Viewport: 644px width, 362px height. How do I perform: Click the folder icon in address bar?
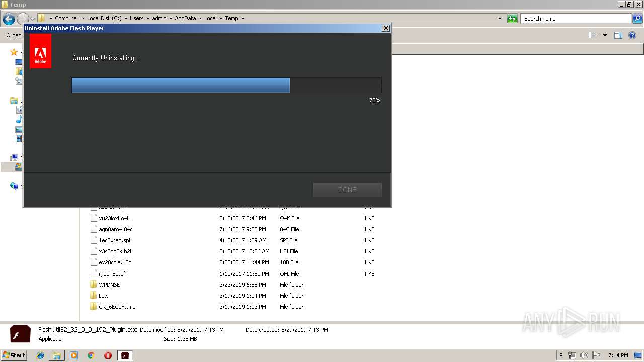(x=42, y=18)
